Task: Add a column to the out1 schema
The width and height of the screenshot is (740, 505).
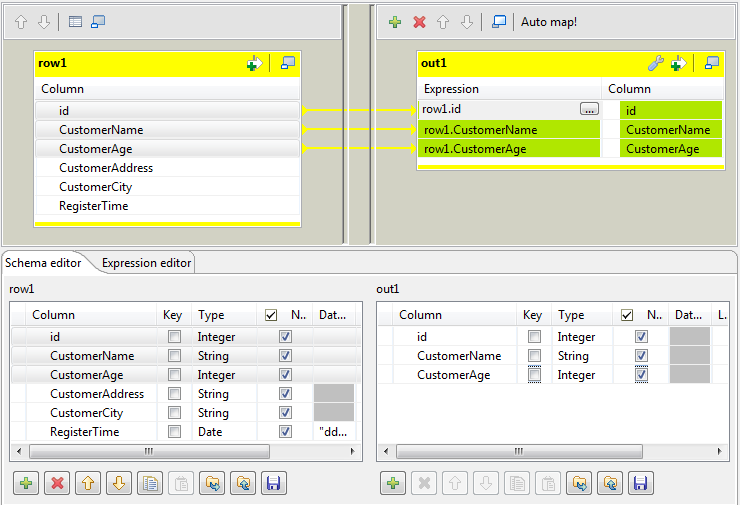Action: [x=393, y=484]
